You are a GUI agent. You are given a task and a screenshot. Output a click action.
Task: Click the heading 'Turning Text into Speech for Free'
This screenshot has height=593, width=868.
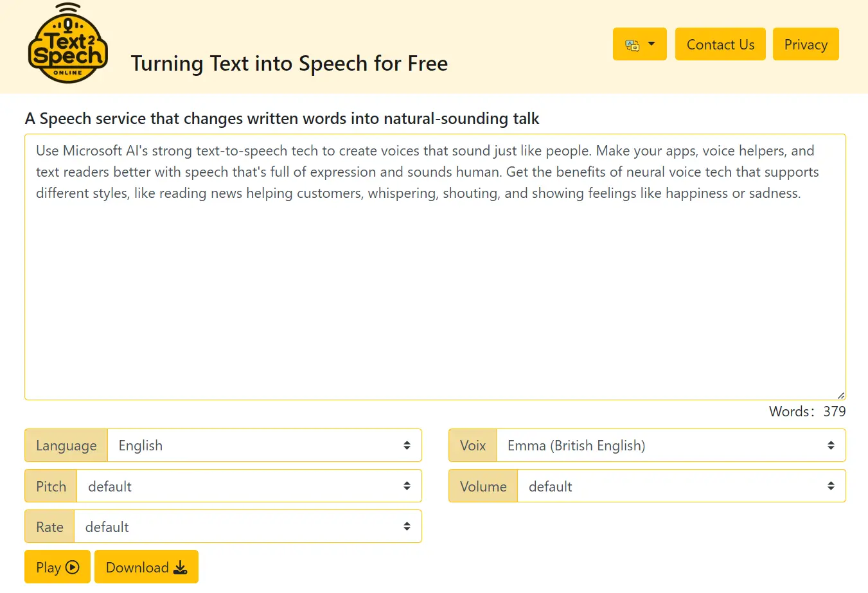click(x=288, y=63)
